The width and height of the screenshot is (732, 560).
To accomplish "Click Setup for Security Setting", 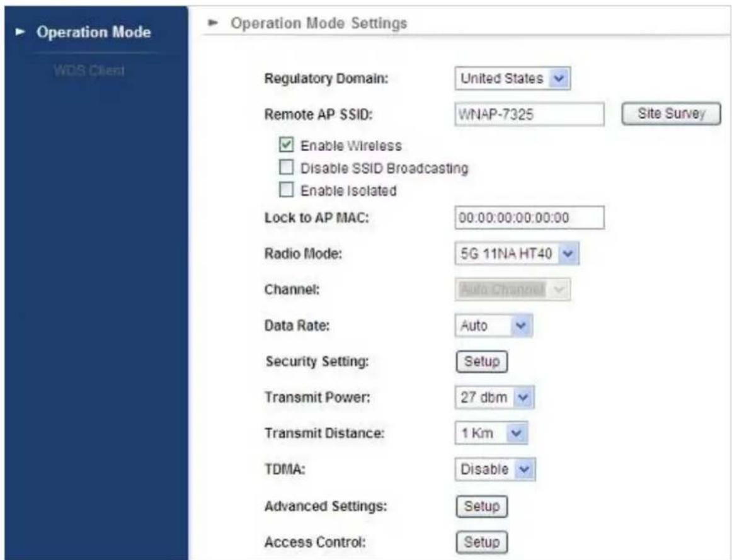I will pos(482,362).
